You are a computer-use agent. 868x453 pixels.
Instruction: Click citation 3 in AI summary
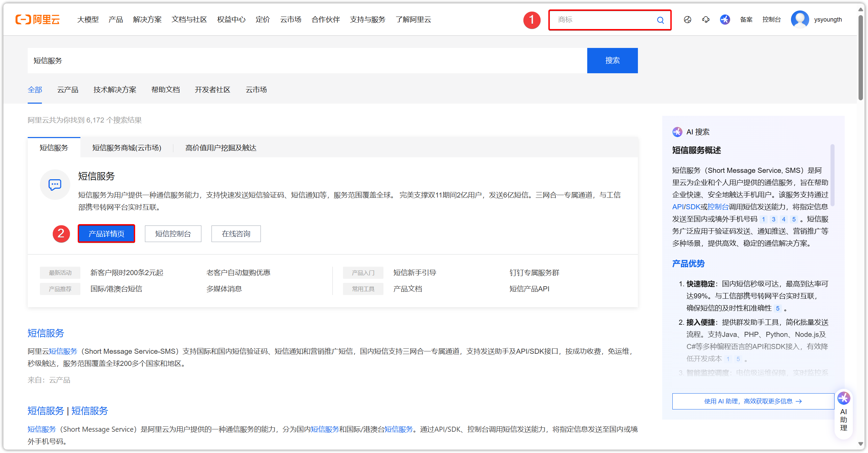click(773, 219)
